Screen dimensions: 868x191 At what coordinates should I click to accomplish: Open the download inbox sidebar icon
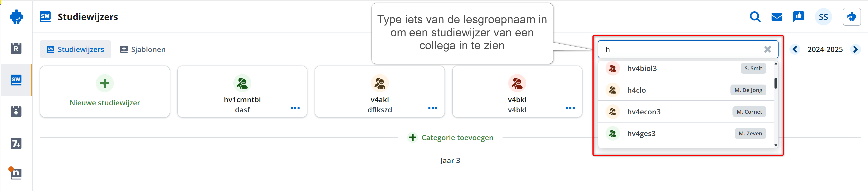(16, 111)
